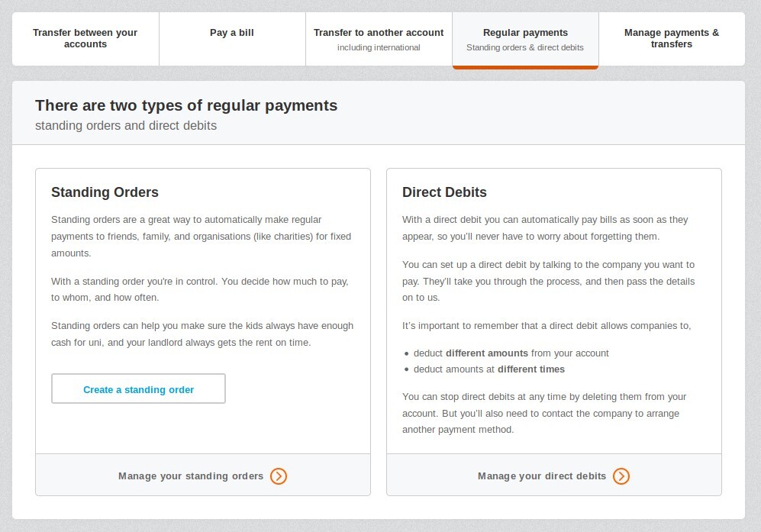Click the Create a standing order button

click(138, 389)
